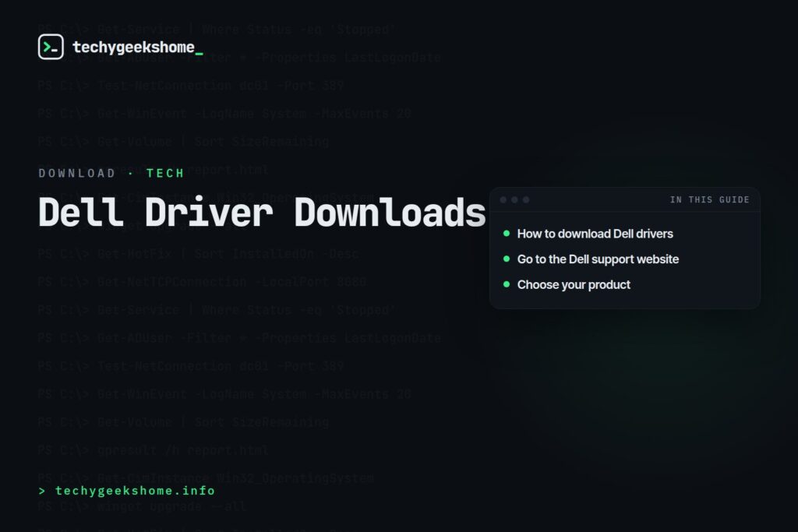Click the three window dots in guide panel
This screenshot has width=798, height=532.
[x=514, y=200]
